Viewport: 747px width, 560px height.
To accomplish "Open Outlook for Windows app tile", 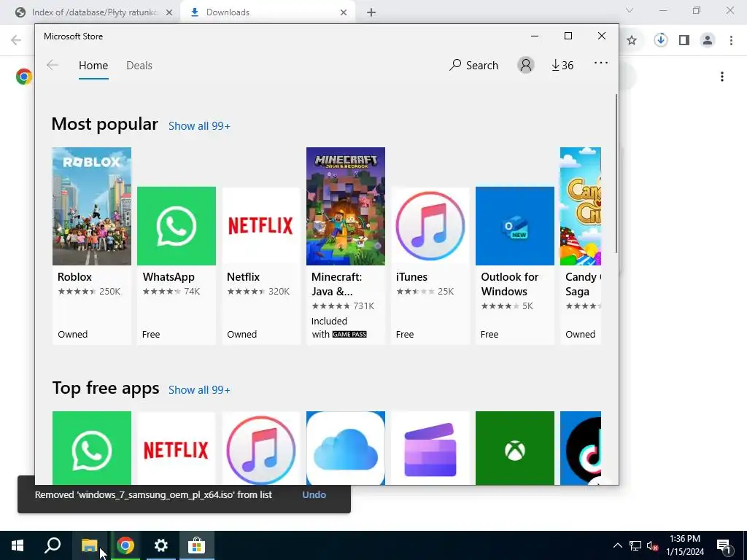I will [x=515, y=265].
